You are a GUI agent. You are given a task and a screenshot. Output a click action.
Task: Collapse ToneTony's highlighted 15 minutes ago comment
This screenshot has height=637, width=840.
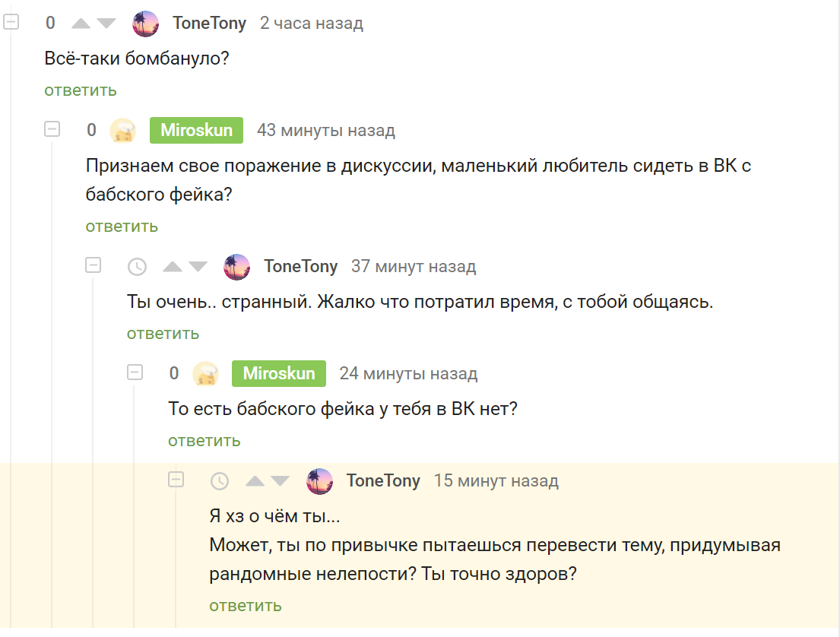click(x=176, y=480)
